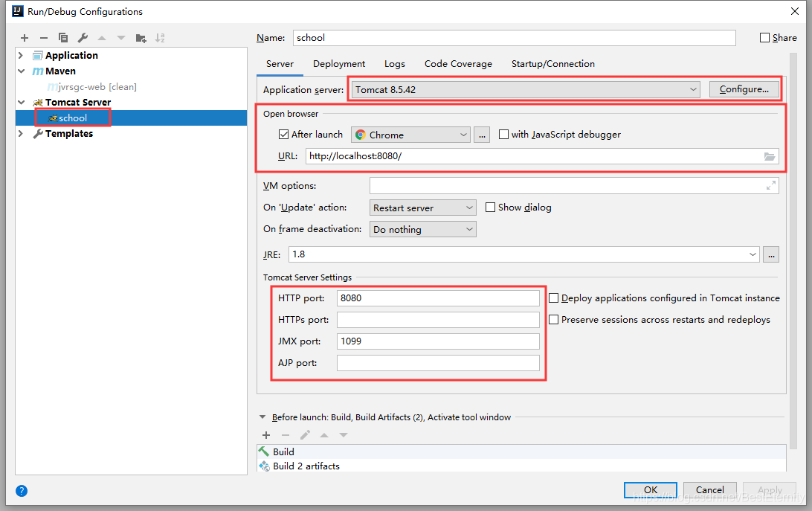Create a new folder for configurations

pos(141,38)
